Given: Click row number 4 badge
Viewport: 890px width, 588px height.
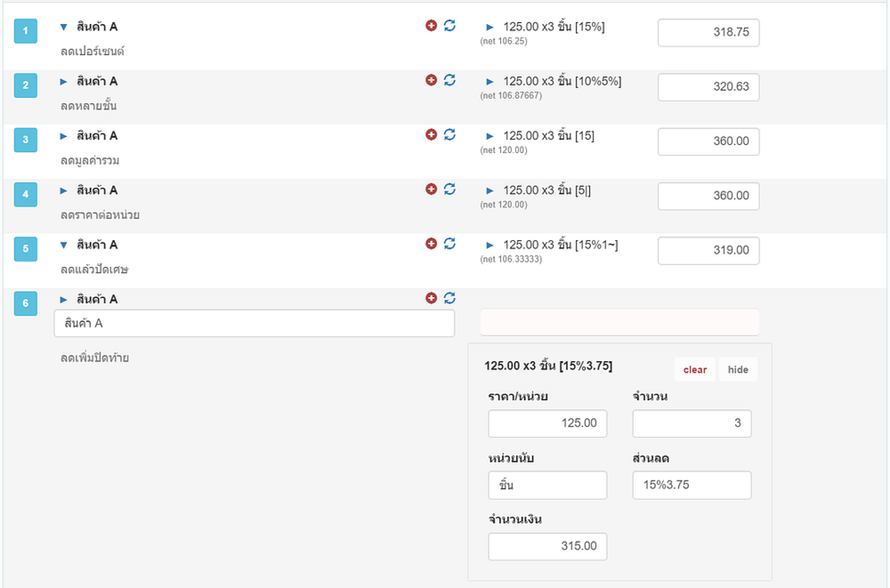Looking at the screenshot, I should (x=25, y=194).
